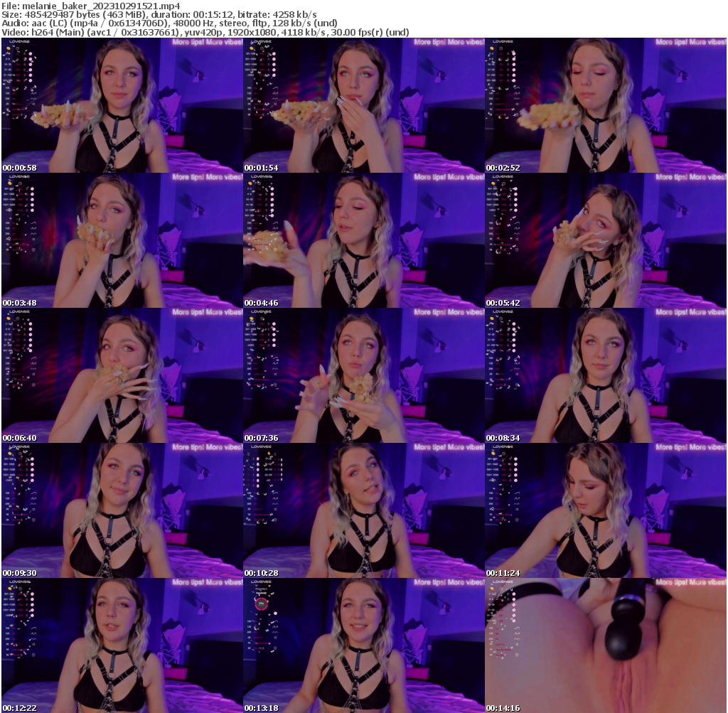
Task: Click the clock timer icon in tip menu
Action: (16, 48)
